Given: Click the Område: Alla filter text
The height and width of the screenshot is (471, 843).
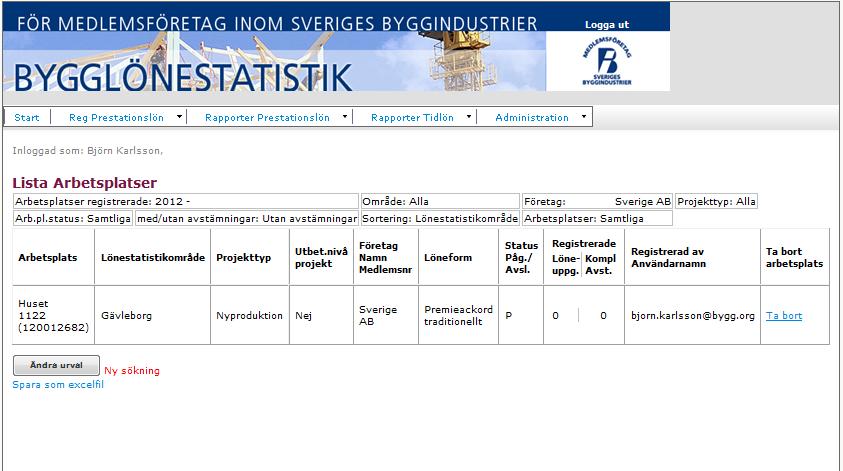Looking at the screenshot, I should pyautogui.click(x=395, y=201).
